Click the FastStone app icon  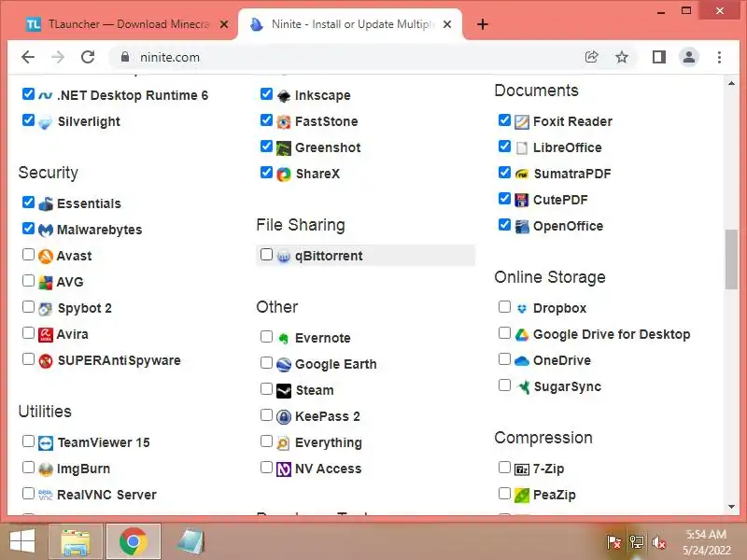coord(284,122)
